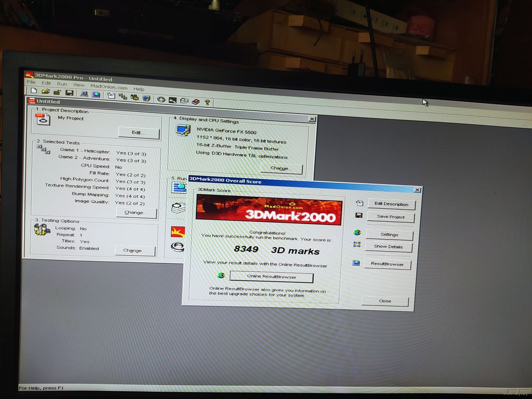Click the monitor display settings toolbar icon
Image resolution: width=532 pixels, height=399 pixels.
tap(146, 98)
